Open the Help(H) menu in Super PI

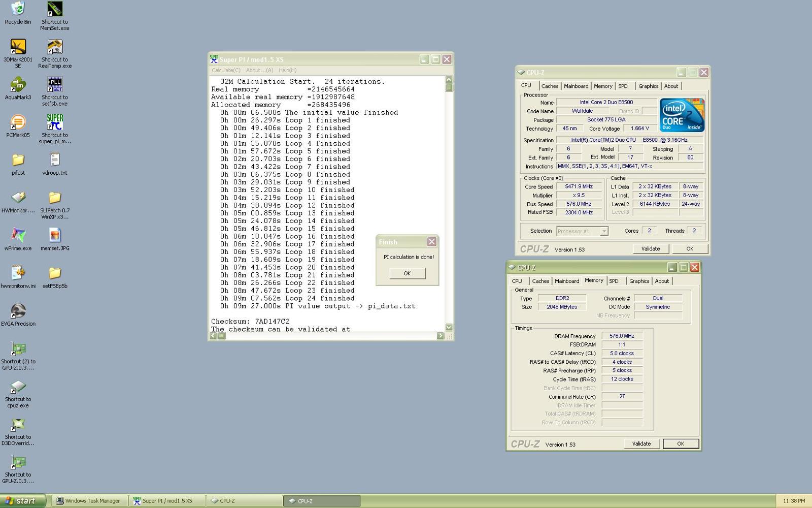tap(288, 70)
